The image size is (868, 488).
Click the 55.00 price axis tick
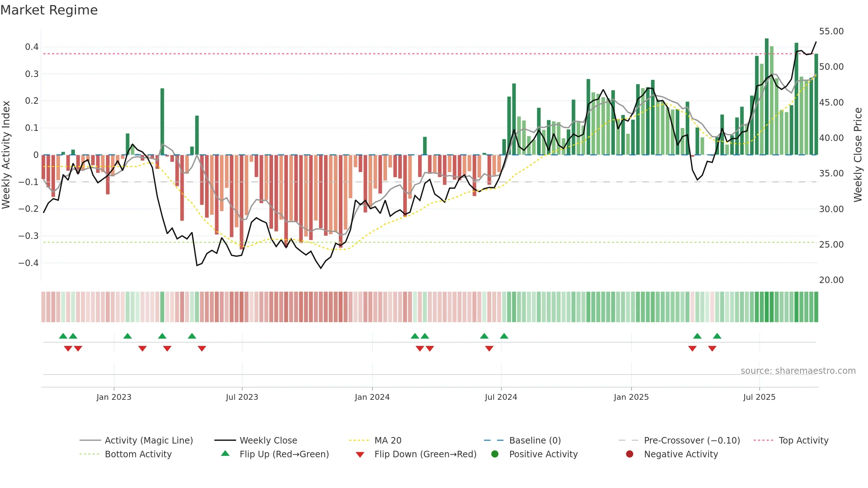pyautogui.click(x=831, y=31)
